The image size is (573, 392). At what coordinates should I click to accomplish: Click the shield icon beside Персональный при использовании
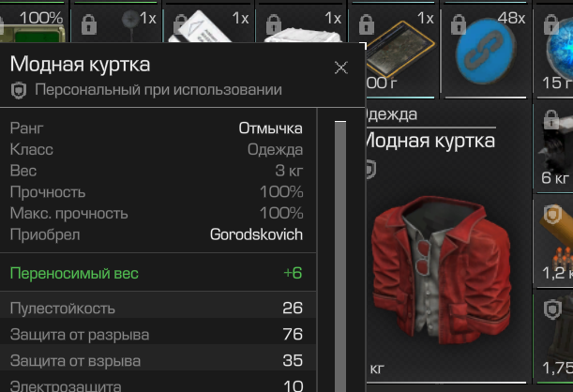pos(19,90)
